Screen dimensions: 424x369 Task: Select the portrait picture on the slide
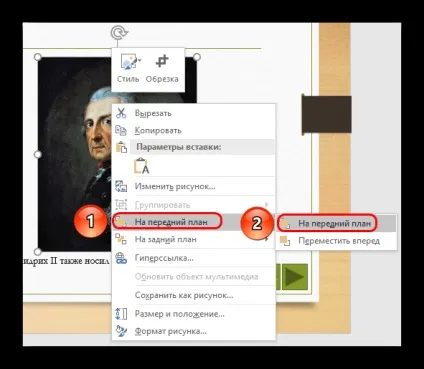point(75,153)
